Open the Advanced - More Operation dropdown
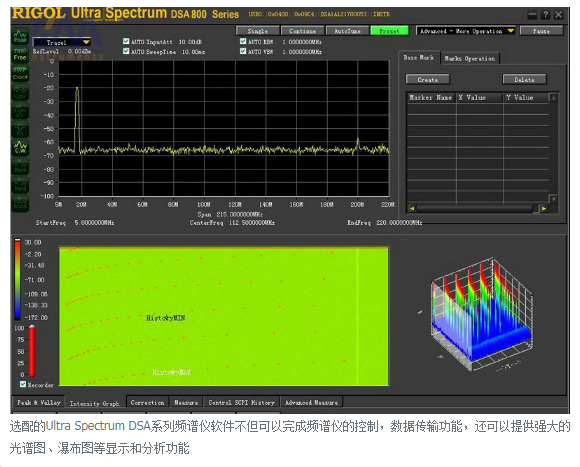The height and width of the screenshot is (467, 580). coord(466,31)
